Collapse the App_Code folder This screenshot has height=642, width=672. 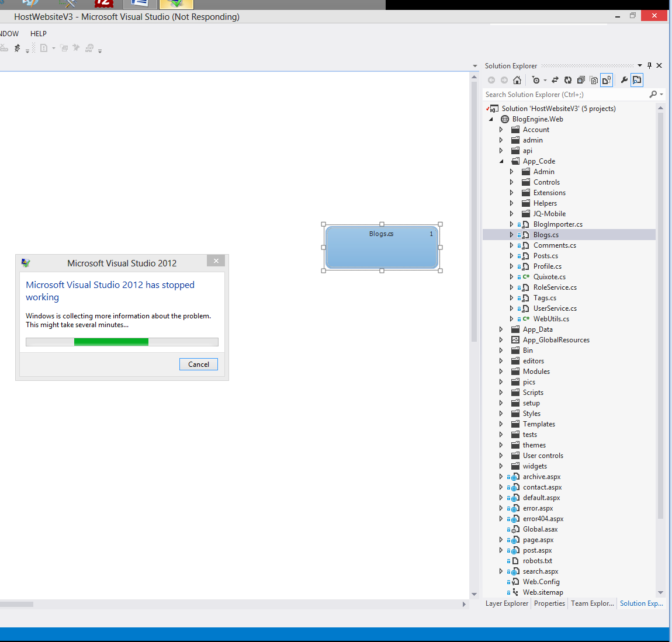pyautogui.click(x=501, y=161)
